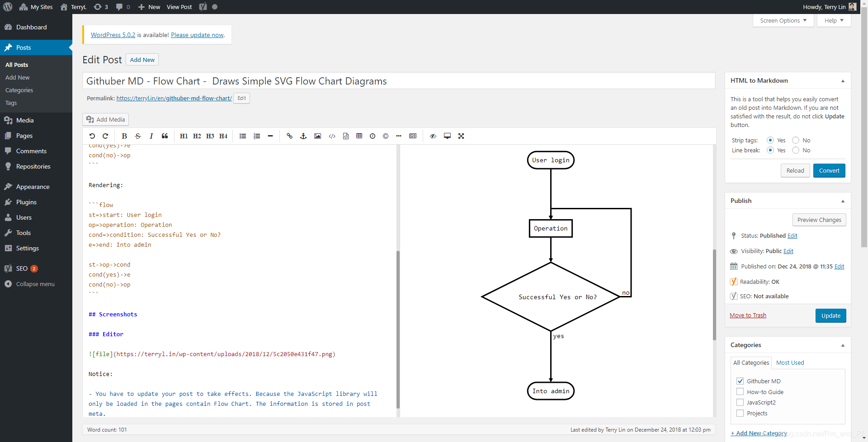Screen dimensions: 868x442
Task: Apply italic formatting
Action: [151, 136]
